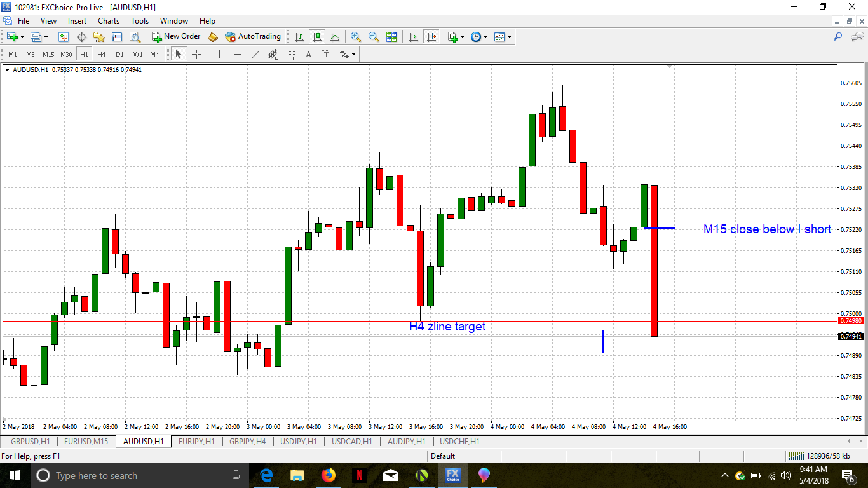Set timeframe to H4
The width and height of the screenshot is (868, 488).
102,54
